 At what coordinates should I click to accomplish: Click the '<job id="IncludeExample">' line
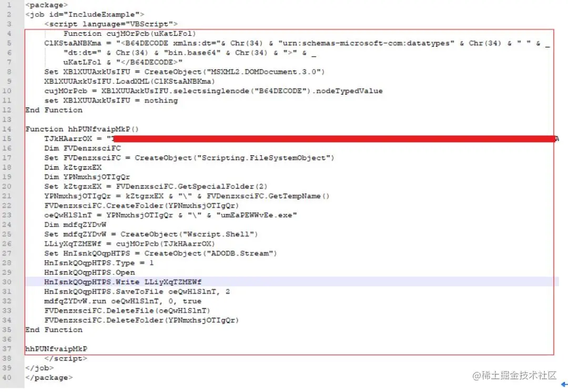[x=85, y=15]
